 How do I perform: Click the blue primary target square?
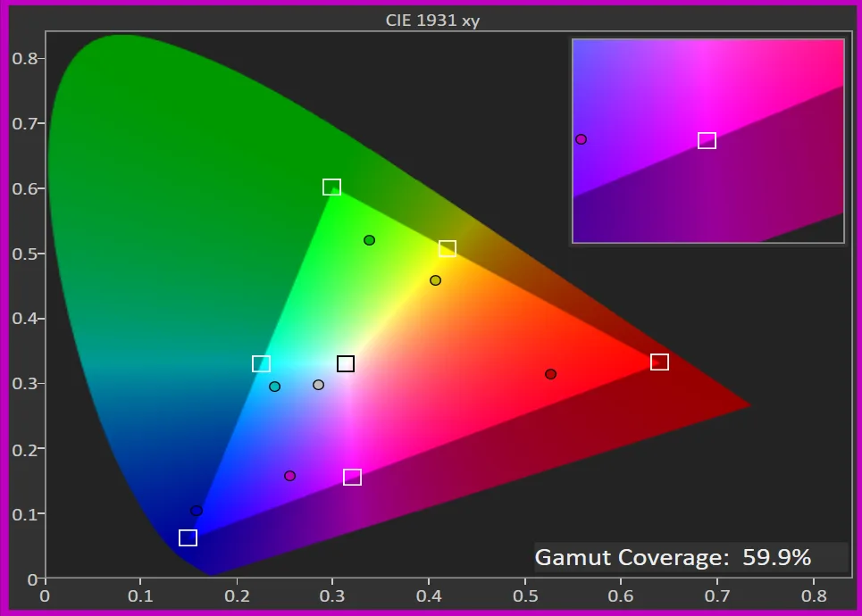click(188, 537)
